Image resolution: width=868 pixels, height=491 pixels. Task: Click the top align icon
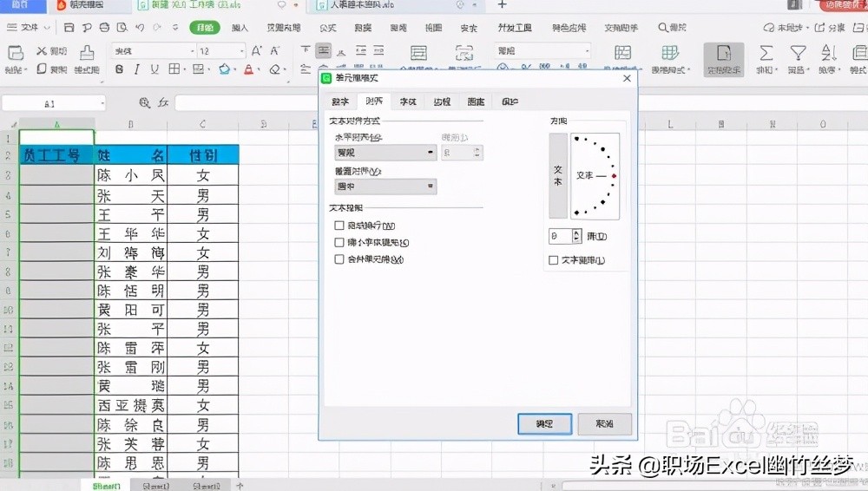coord(305,51)
